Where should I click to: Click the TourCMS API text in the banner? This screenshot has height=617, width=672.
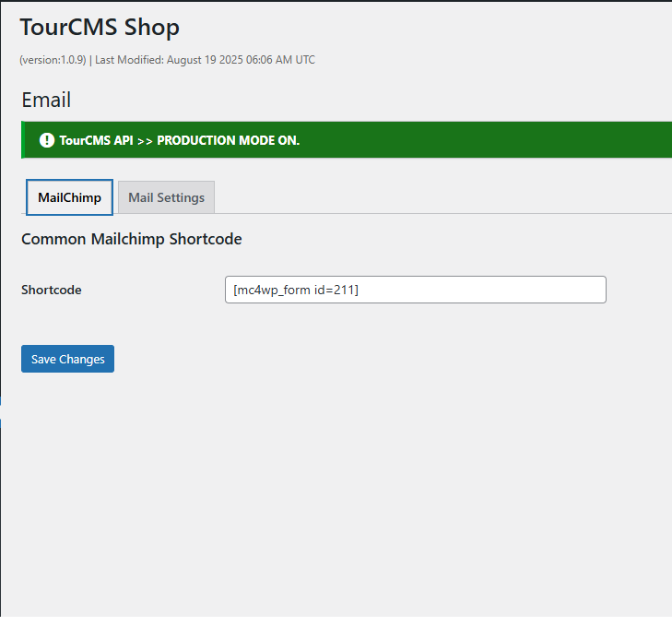click(96, 141)
